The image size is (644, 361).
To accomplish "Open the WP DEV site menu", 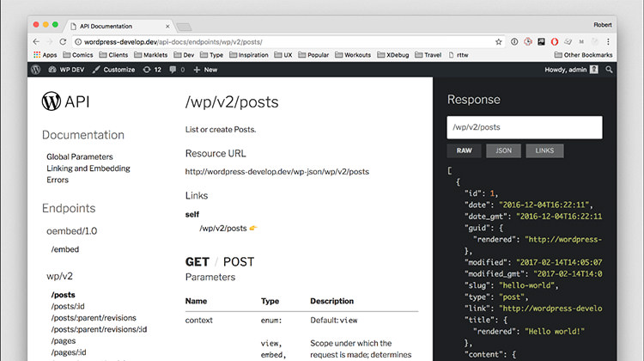I will pos(70,70).
